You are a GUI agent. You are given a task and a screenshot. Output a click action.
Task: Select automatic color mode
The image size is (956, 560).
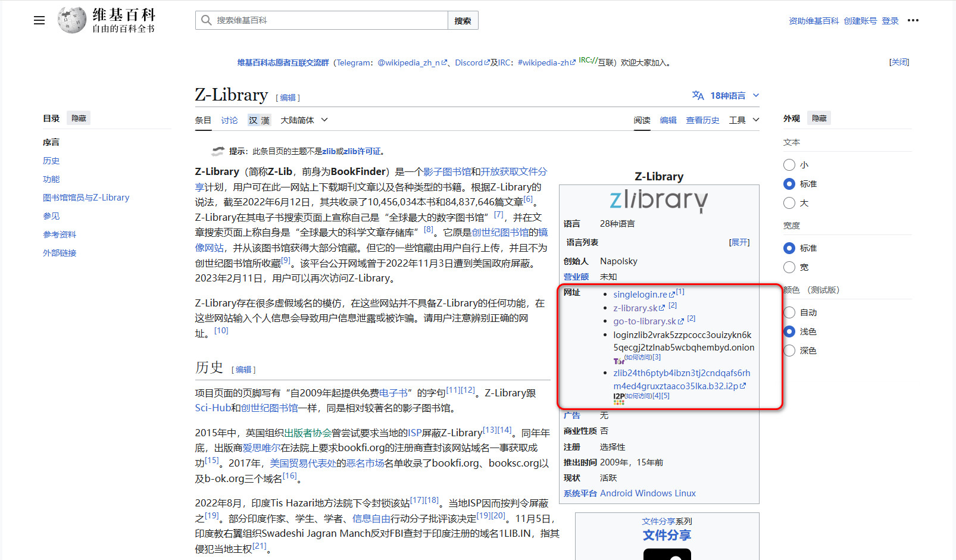point(789,312)
